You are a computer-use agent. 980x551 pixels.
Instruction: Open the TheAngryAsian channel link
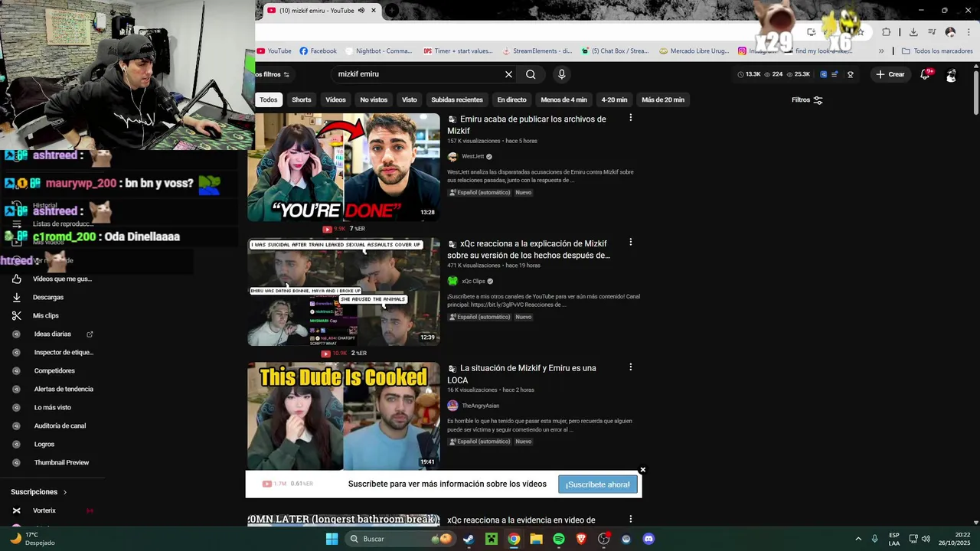[x=480, y=406]
